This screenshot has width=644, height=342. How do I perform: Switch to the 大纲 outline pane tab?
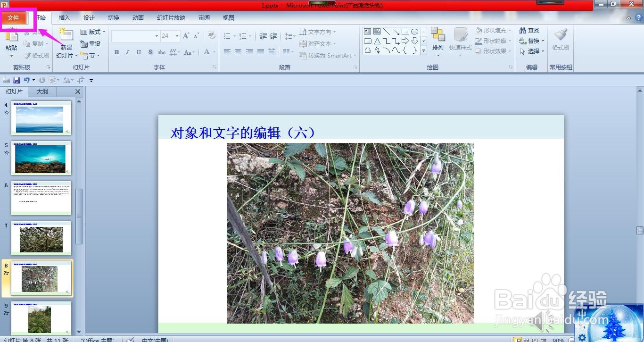pos(42,92)
